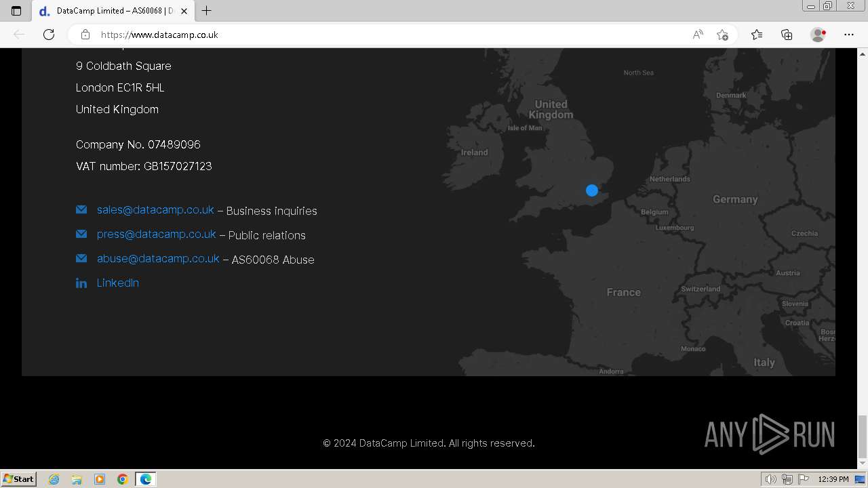This screenshot has height=488, width=868.
Task: Click the 'Netherlands' map label
Action: [669, 179]
